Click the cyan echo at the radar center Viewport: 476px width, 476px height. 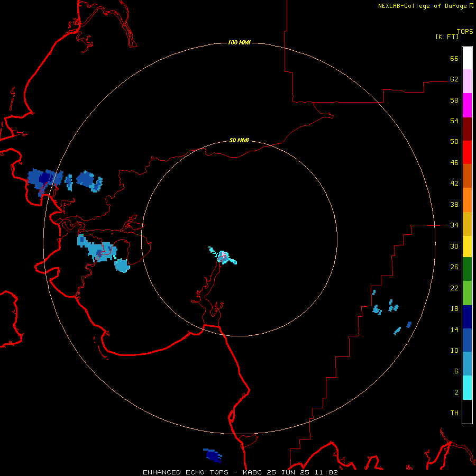pyautogui.click(x=223, y=257)
